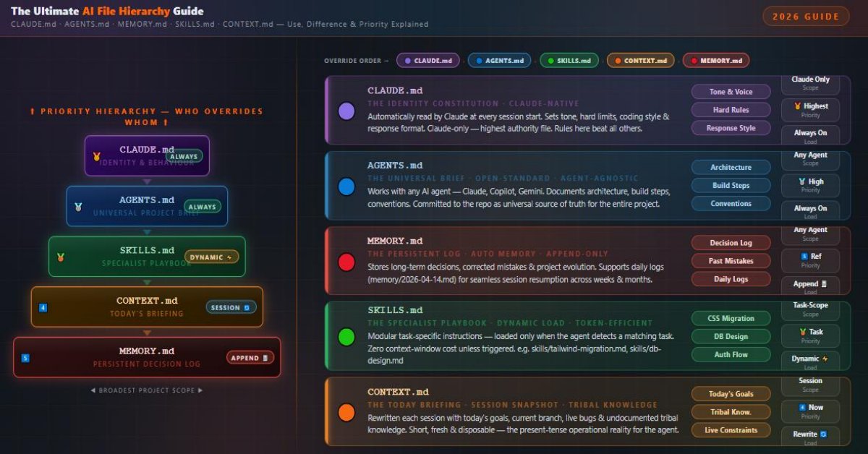Screen dimensions: 868x454
Task: Click the Rewrite load box in the CONTEXT.md card
Action: (810, 437)
